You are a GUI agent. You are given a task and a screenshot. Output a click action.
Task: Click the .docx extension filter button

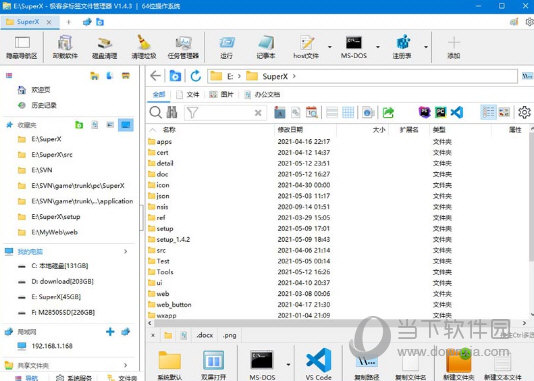point(205,335)
